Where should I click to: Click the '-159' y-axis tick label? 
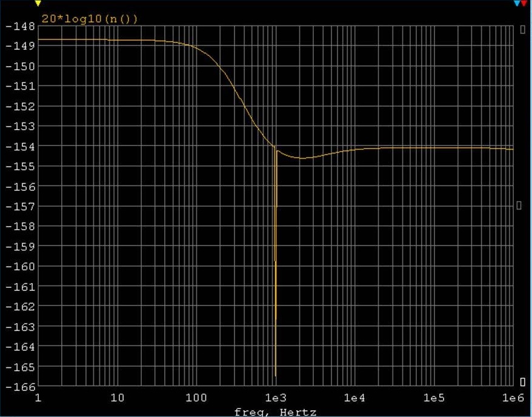20,246
